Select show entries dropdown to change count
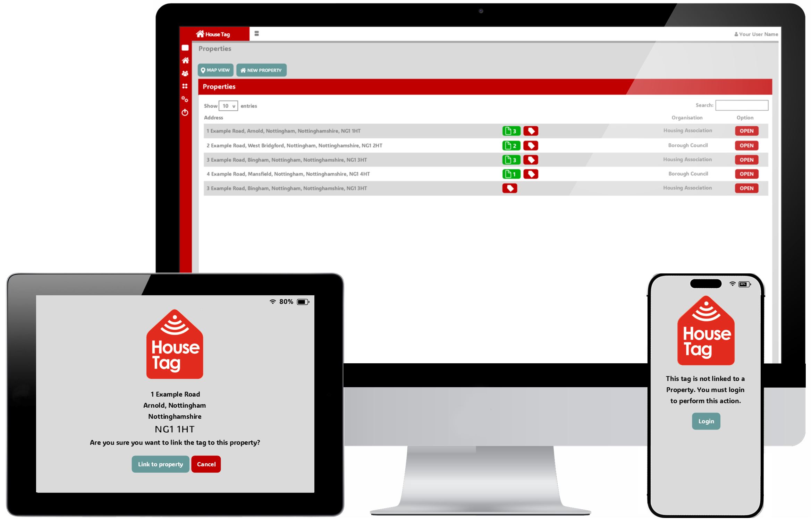Viewport: 812px width, 526px height. tap(227, 105)
